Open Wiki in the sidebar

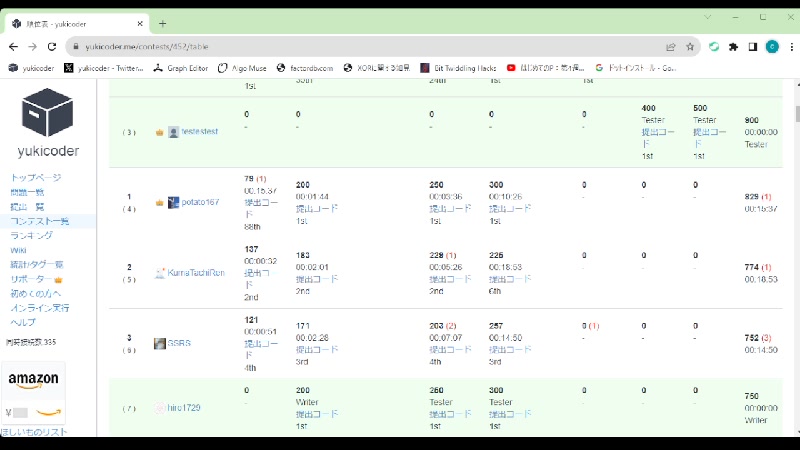(18, 250)
